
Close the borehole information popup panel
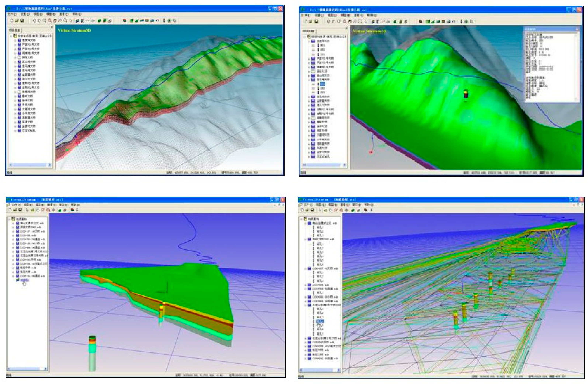[577, 29]
